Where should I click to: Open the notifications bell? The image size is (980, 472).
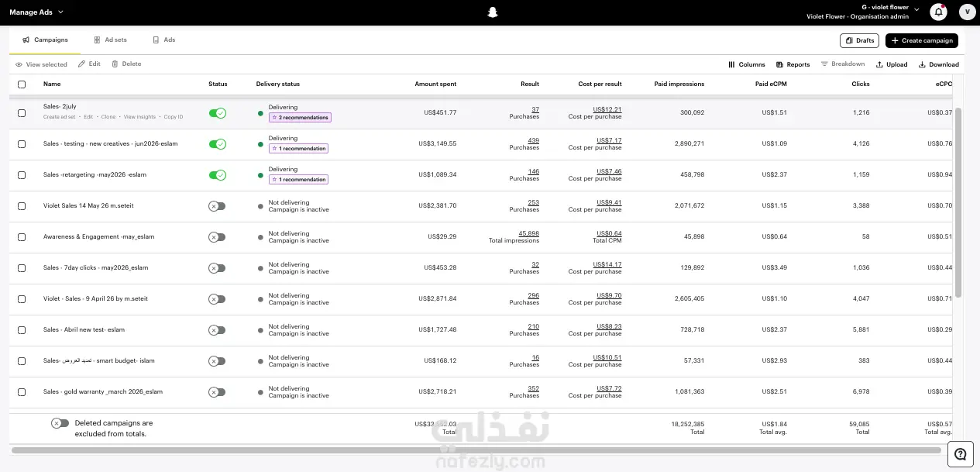click(x=939, y=12)
